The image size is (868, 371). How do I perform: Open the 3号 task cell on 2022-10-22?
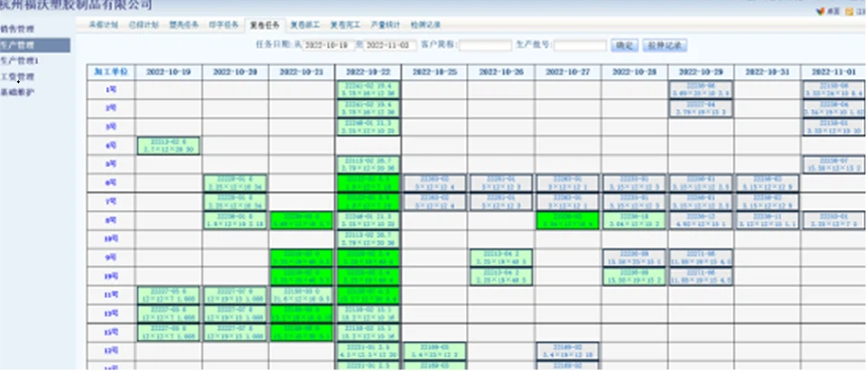[x=368, y=127]
